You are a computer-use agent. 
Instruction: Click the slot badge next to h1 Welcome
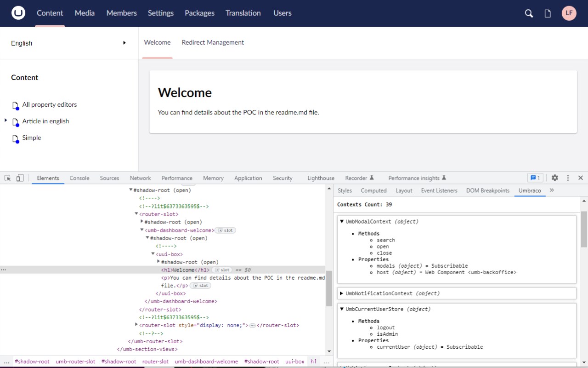(x=221, y=270)
